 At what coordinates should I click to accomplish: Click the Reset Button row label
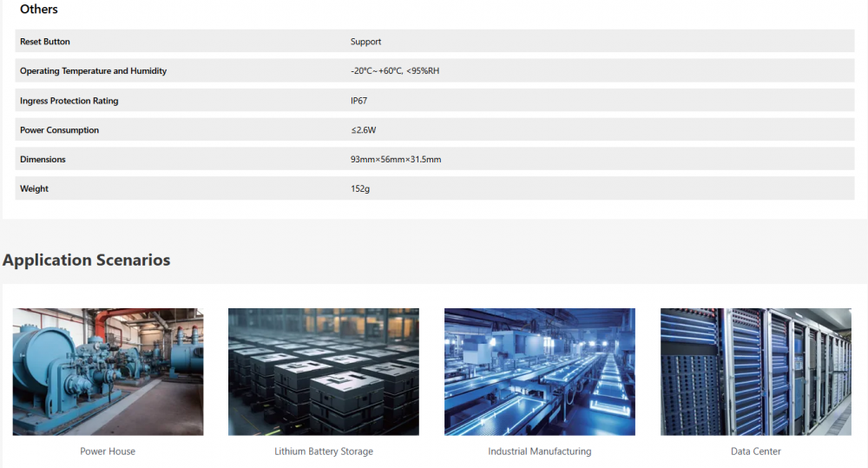coord(45,42)
